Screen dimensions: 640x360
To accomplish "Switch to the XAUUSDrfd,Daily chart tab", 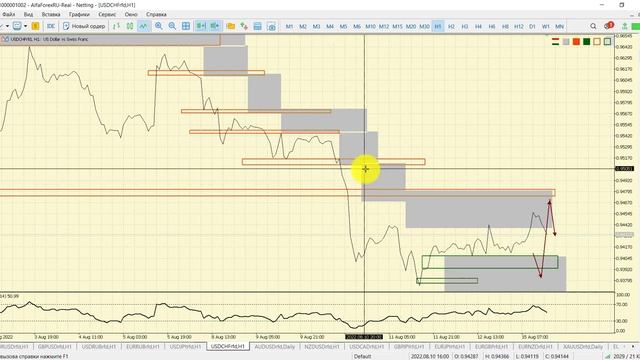I will coord(582,347).
